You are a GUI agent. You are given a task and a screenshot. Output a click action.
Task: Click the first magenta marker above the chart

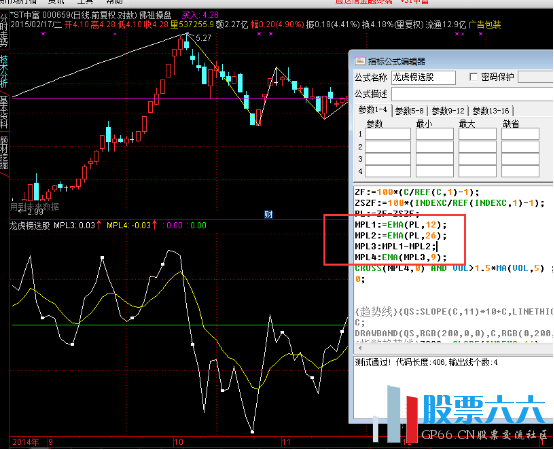[x=43, y=34]
